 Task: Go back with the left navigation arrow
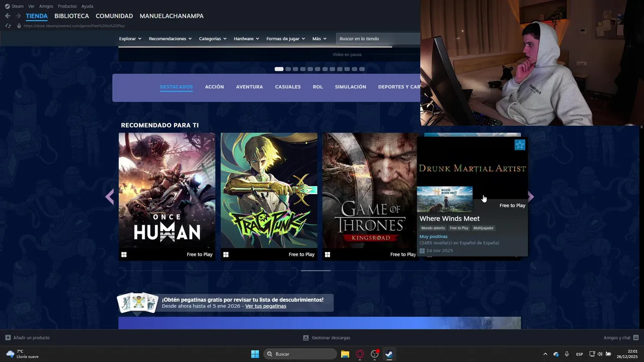point(8,16)
